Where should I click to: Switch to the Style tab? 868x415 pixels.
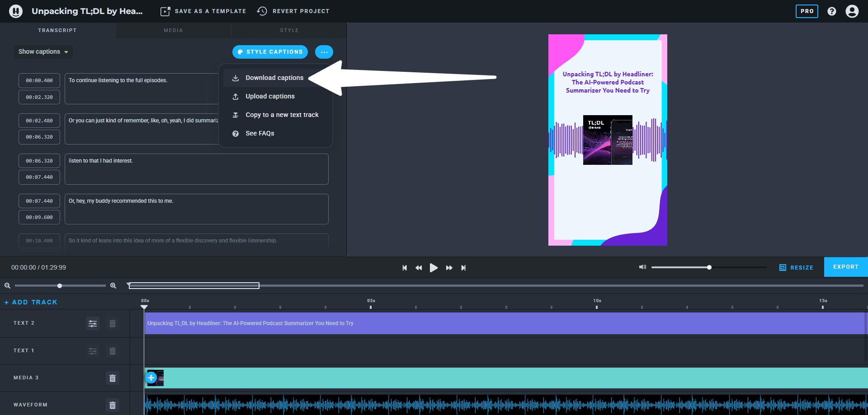[289, 30]
